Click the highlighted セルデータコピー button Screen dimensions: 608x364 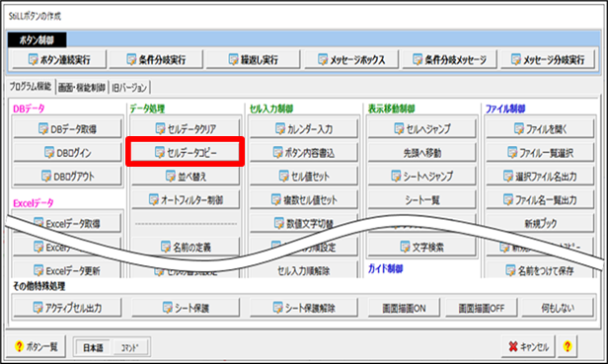[x=186, y=152]
